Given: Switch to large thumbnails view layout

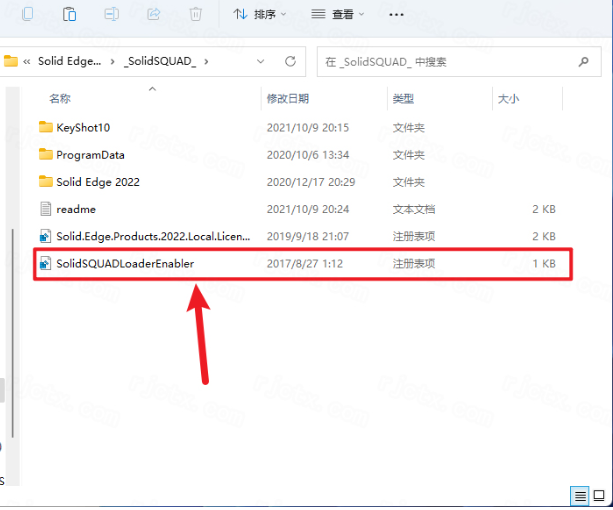Looking at the screenshot, I should pyautogui.click(x=600, y=496).
